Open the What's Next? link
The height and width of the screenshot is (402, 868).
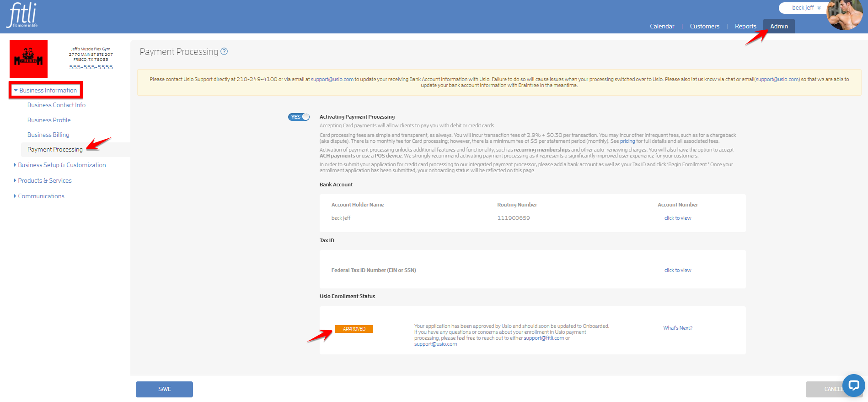(678, 328)
